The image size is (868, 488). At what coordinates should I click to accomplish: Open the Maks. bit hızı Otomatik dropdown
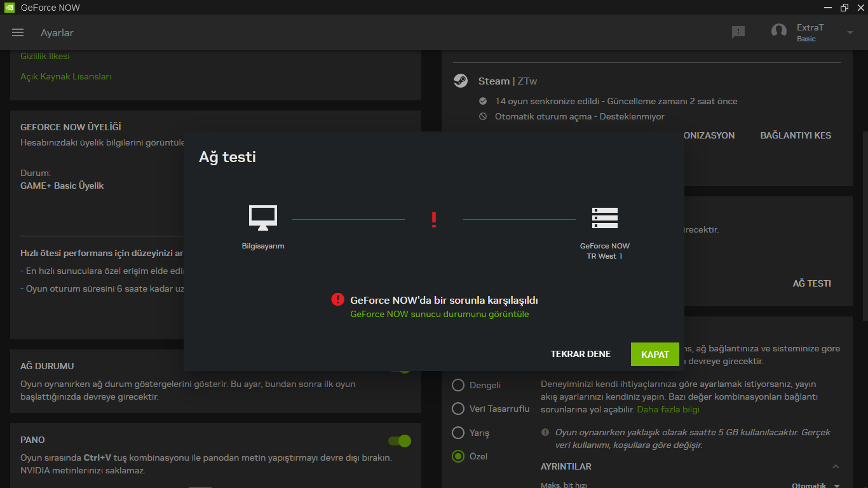(x=816, y=485)
